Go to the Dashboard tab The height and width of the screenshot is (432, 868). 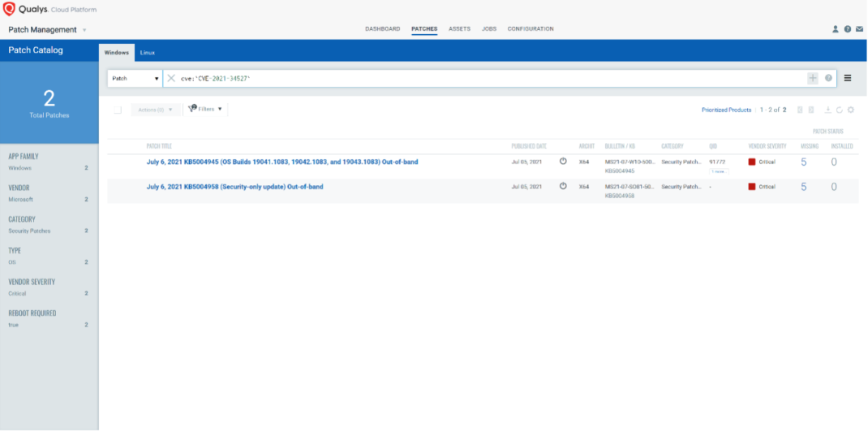383,28
